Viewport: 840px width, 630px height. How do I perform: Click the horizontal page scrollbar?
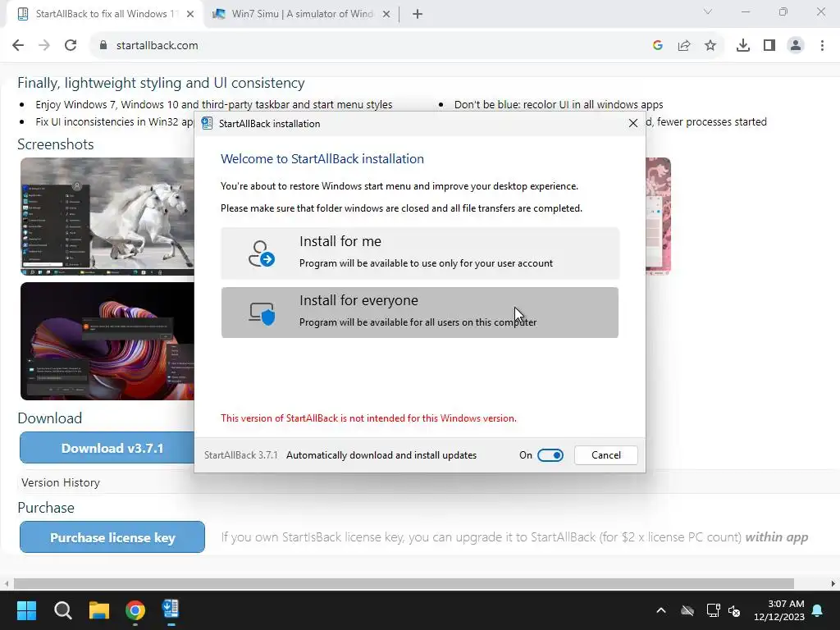tap(404, 583)
